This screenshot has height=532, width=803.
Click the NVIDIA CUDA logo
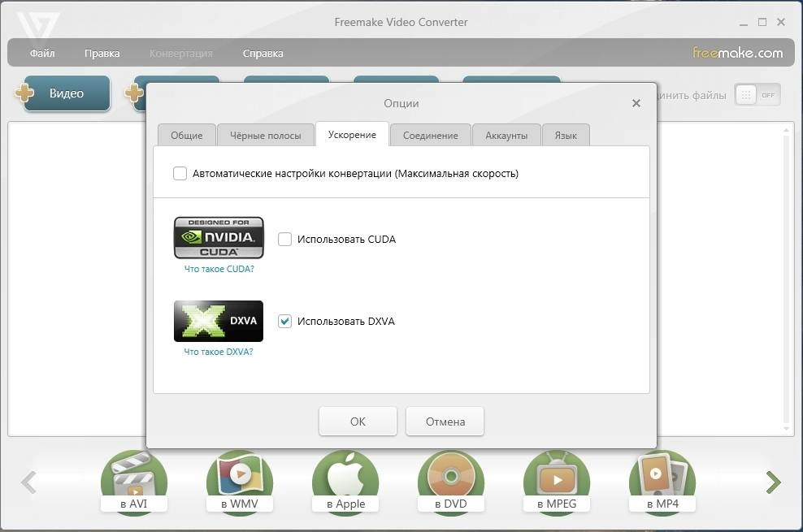tap(219, 238)
